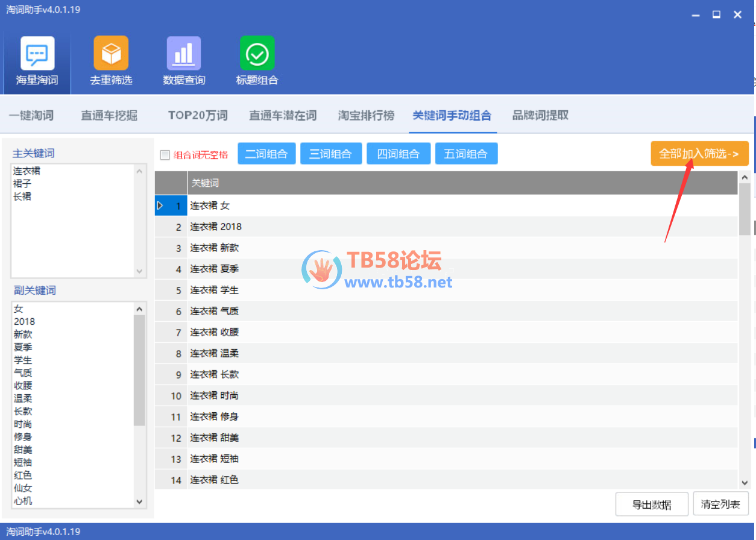The image size is (756, 540).
Task: Select 裙子 in the 主关键词 list
Action: point(22,183)
